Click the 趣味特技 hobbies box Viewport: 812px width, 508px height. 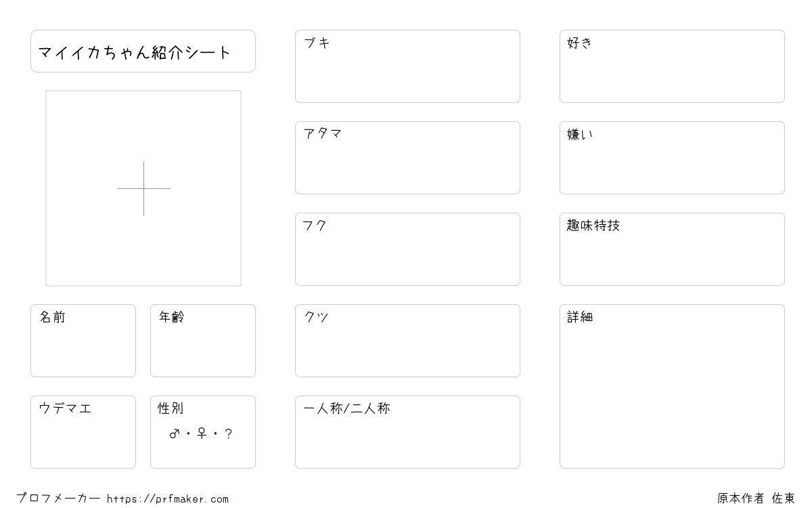click(672, 249)
